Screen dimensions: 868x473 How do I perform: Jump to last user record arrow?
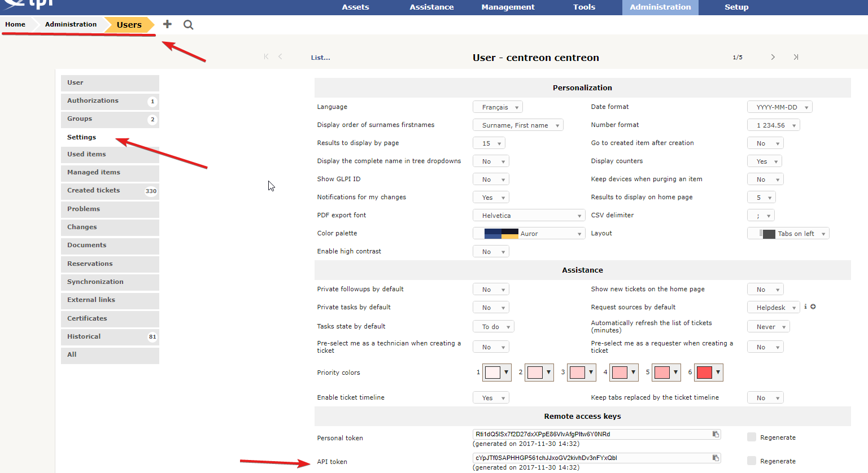pyautogui.click(x=796, y=57)
